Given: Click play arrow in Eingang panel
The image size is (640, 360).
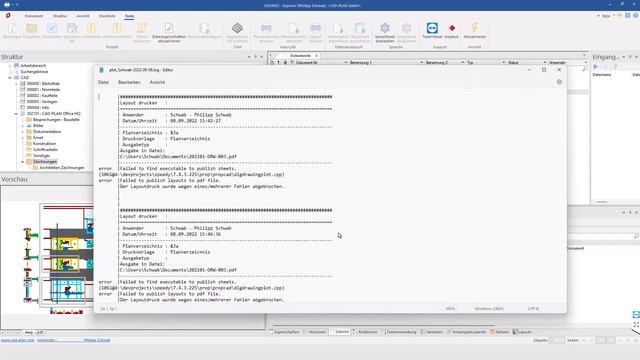Looking at the screenshot, I should pyautogui.click(x=596, y=67).
